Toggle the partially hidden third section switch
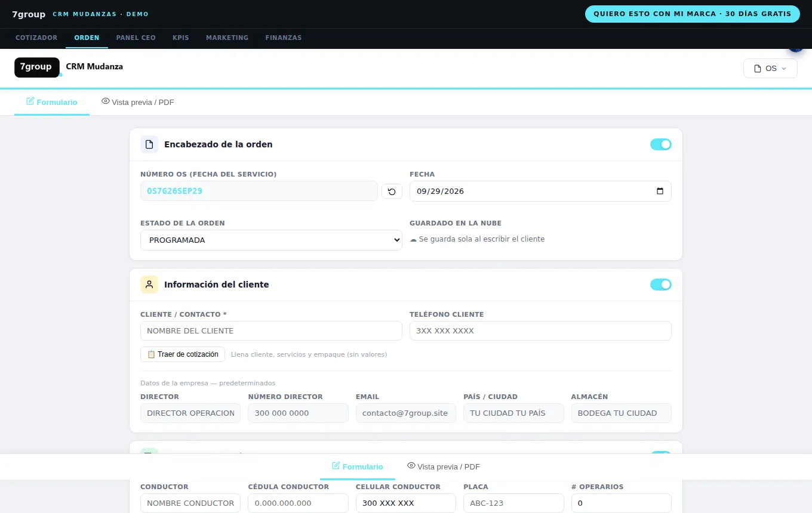 tap(661, 453)
